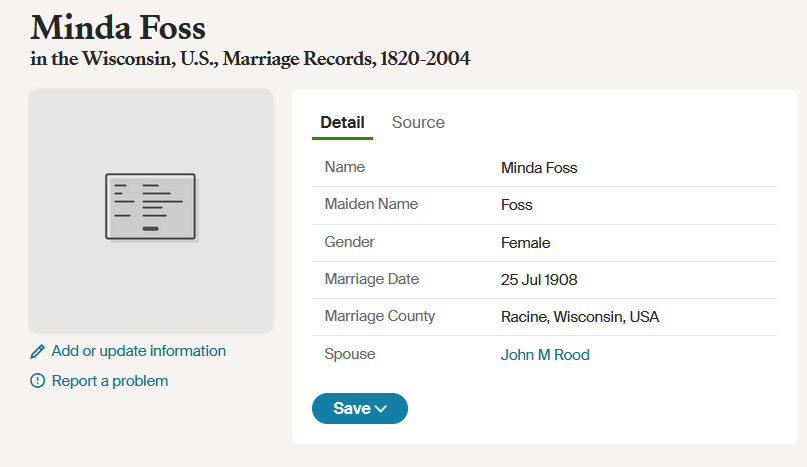The width and height of the screenshot is (807, 467).
Task: Click the Minda Foss page heading
Action: pyautogui.click(x=118, y=28)
